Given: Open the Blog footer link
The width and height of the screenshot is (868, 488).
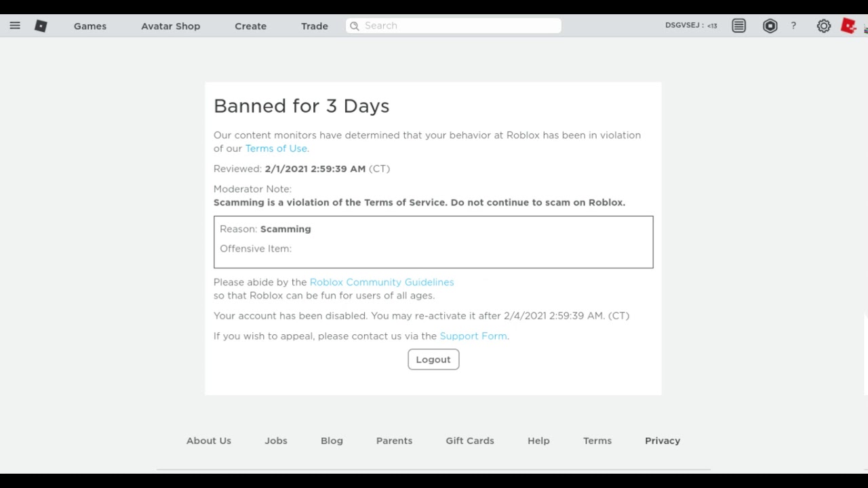Looking at the screenshot, I should click(x=332, y=441).
